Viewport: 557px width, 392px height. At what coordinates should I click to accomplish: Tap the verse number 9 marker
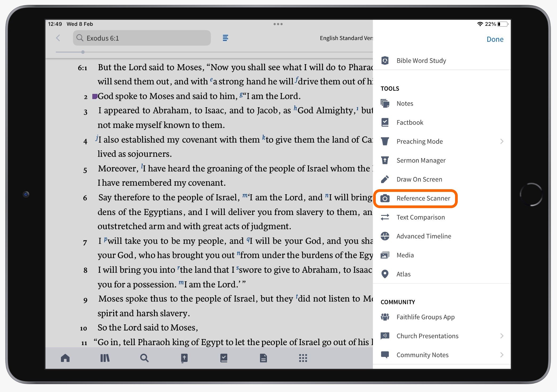click(x=85, y=300)
